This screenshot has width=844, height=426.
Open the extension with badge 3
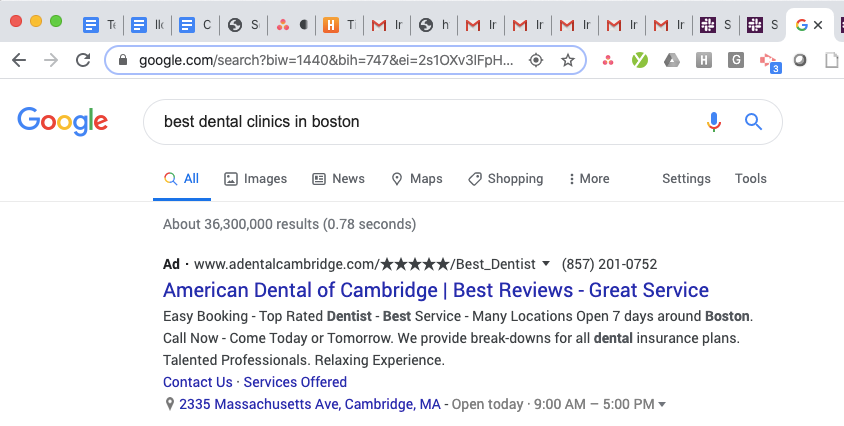coord(770,62)
